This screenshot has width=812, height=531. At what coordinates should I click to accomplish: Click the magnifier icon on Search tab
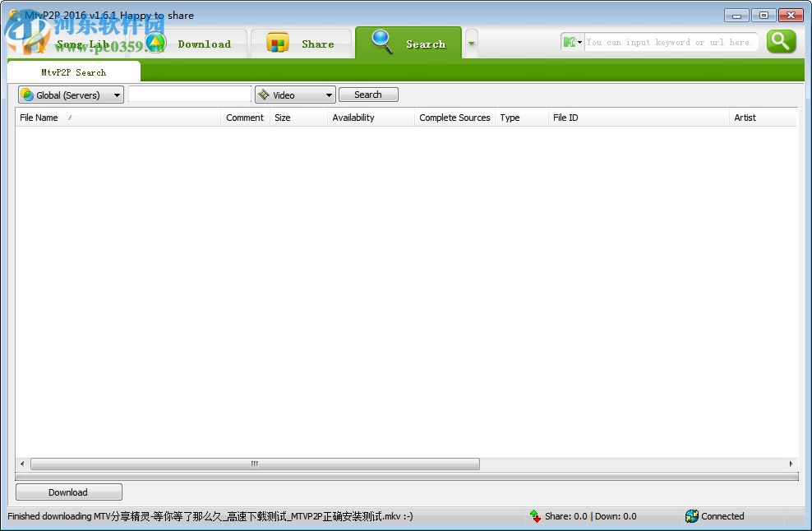pyautogui.click(x=382, y=41)
